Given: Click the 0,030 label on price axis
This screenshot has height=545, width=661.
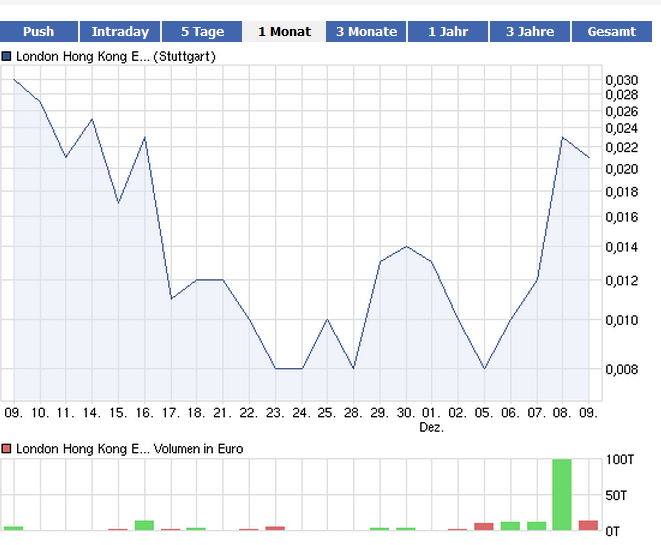Looking at the screenshot, I should coord(621,80).
